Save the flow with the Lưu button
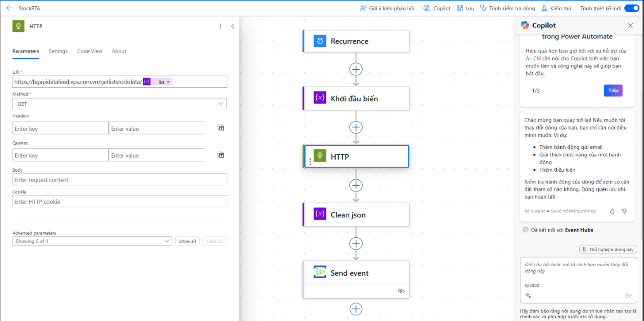Viewport: 644px width, 321px height. coord(465,8)
